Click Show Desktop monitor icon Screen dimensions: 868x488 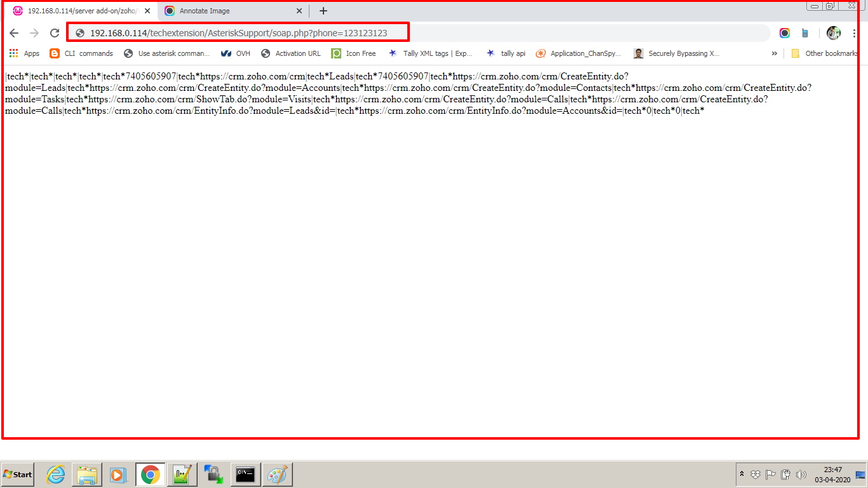(861, 475)
